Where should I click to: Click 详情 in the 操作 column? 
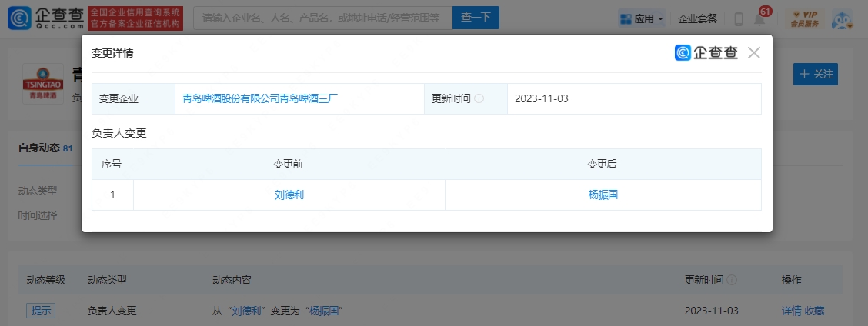tap(792, 311)
